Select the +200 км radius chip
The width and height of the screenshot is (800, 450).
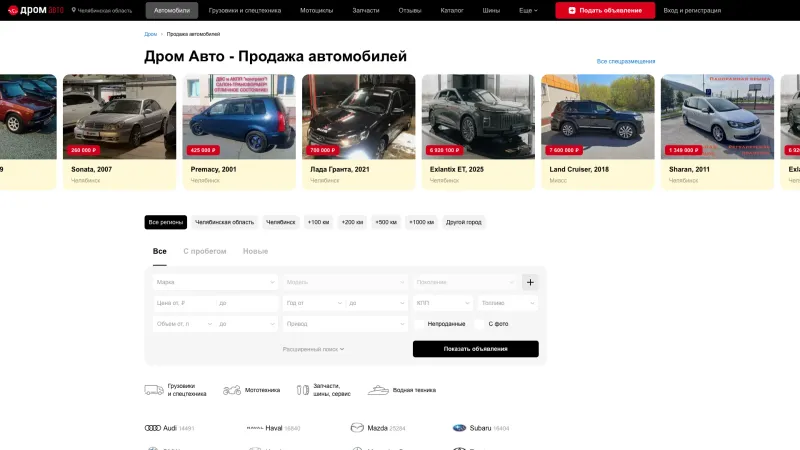(x=352, y=222)
